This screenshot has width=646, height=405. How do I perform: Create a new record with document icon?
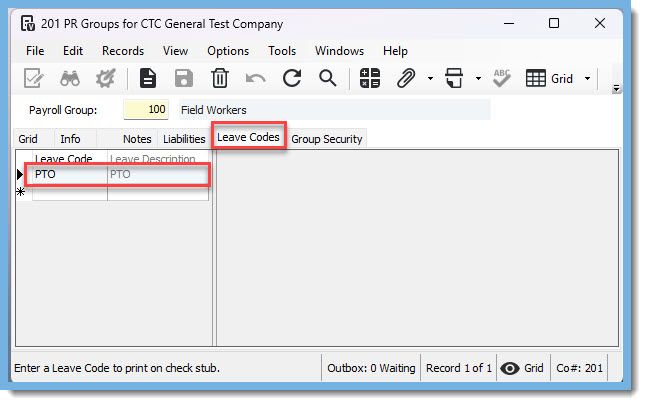(x=147, y=78)
